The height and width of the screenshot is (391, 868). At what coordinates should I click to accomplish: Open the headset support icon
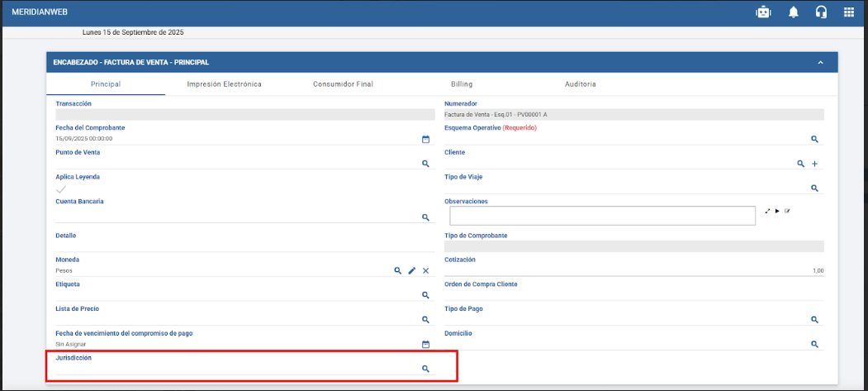click(821, 12)
